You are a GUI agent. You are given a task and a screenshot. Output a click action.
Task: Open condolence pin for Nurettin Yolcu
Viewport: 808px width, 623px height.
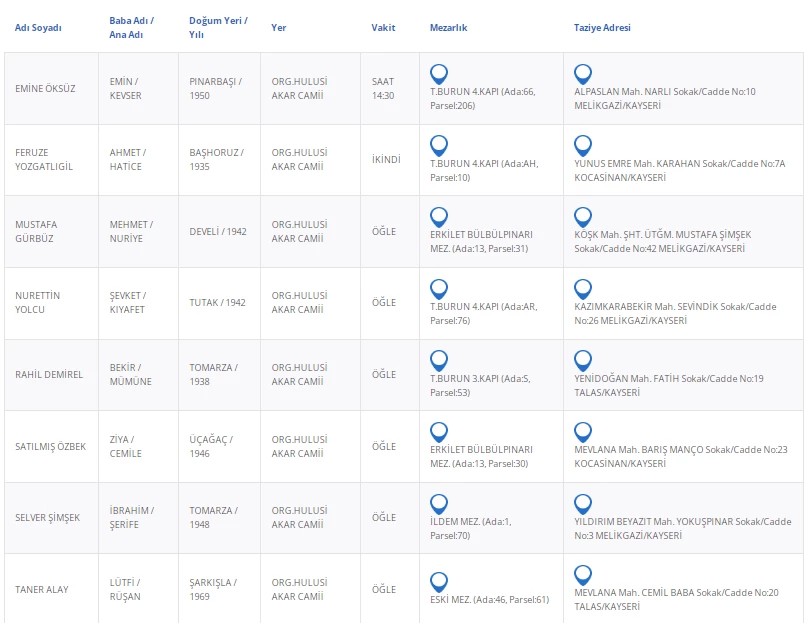click(583, 289)
